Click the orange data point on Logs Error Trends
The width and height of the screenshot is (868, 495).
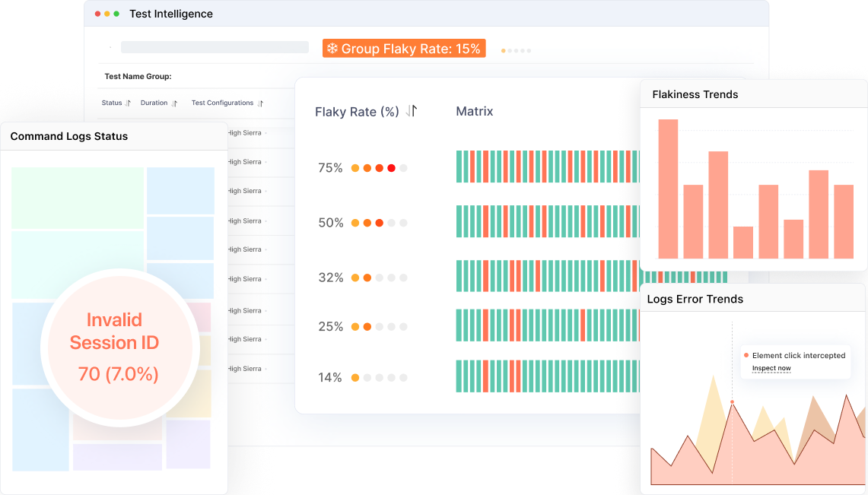click(732, 402)
